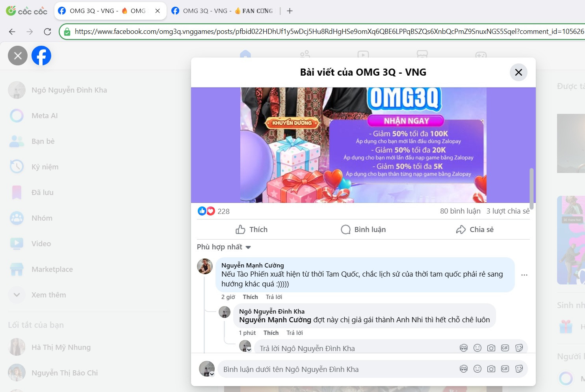The width and height of the screenshot is (585, 392).
Task: Go forward in browser history
Action: (30, 32)
